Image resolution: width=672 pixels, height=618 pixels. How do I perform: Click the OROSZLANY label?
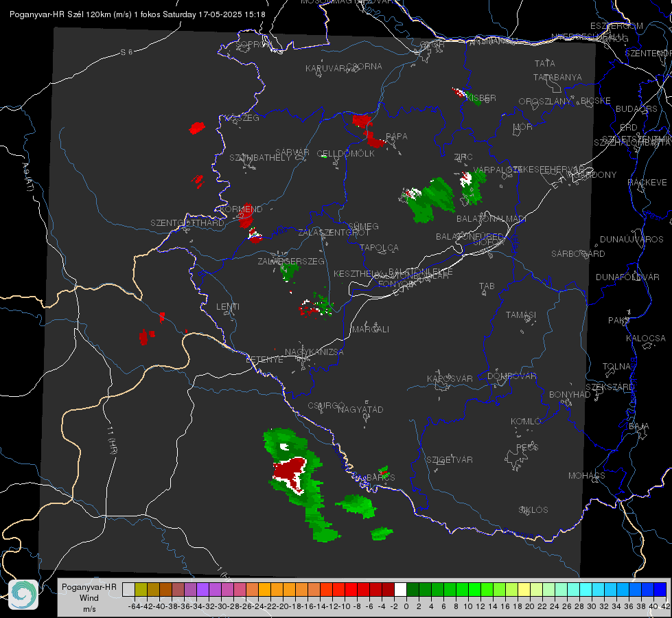(545, 102)
